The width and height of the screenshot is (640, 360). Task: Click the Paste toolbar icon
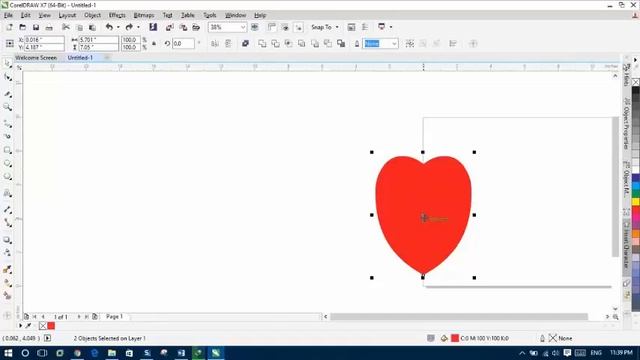(x=93, y=27)
